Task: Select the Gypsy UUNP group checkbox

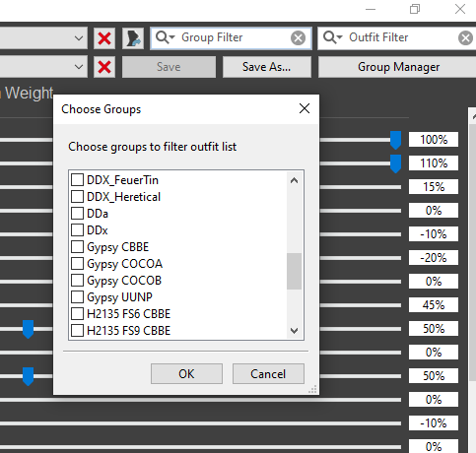Action: (x=77, y=297)
